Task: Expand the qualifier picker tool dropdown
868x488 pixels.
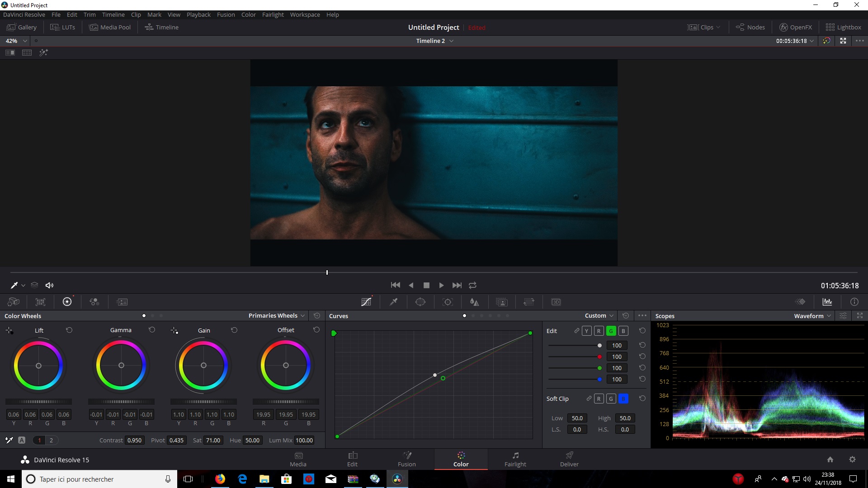Action: click(x=23, y=286)
